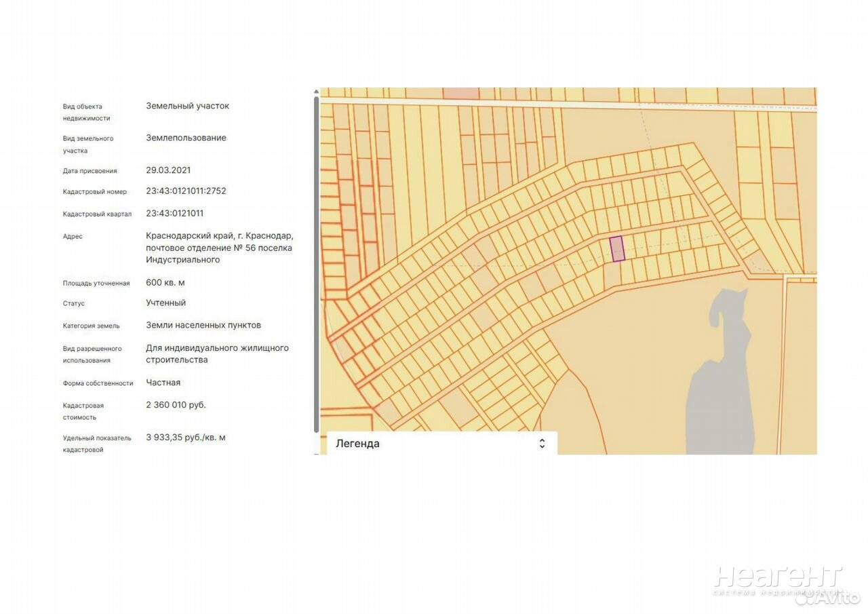Expand the Легенда panel chevron
The width and height of the screenshot is (868, 614).
tap(542, 444)
